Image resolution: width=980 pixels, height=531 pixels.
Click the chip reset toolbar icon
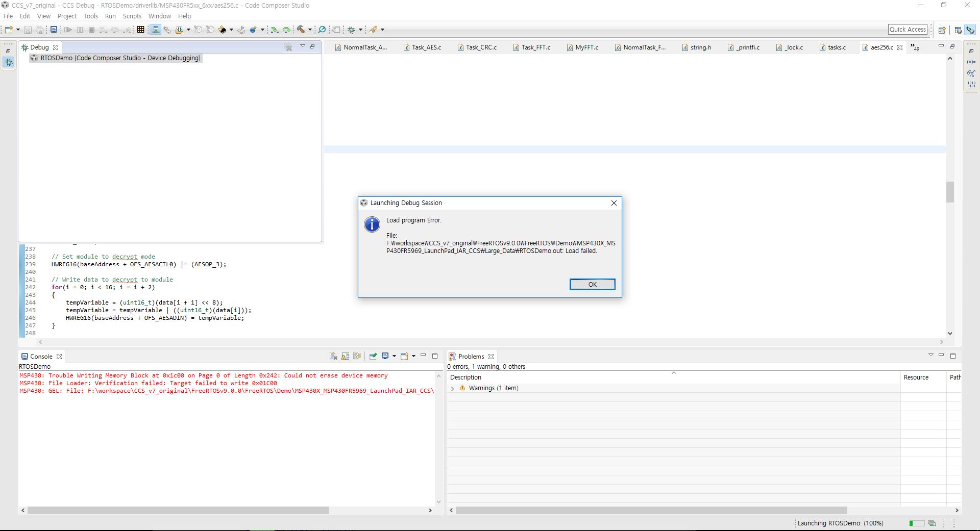[223, 30]
